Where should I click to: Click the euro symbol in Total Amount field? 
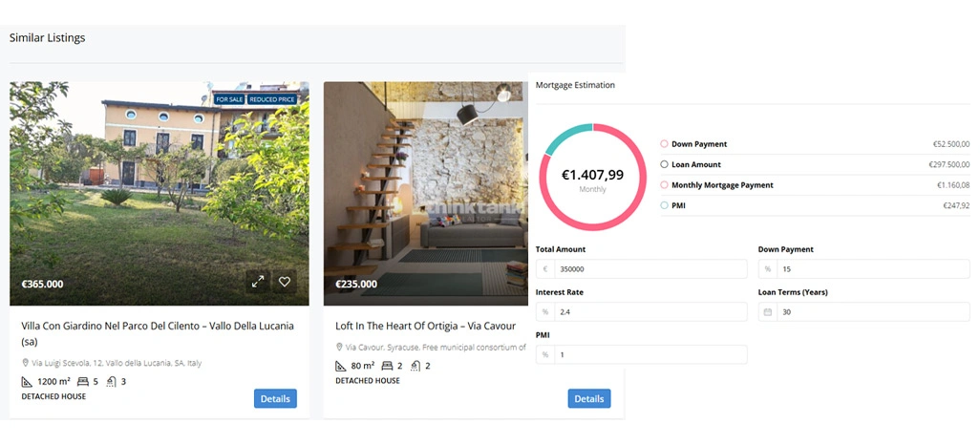545,269
